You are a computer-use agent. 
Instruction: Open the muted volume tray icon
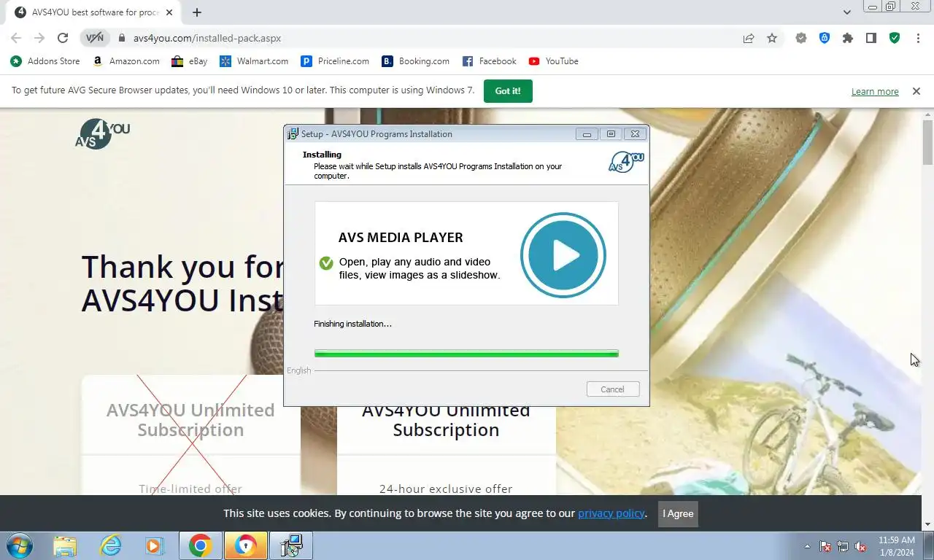860,546
